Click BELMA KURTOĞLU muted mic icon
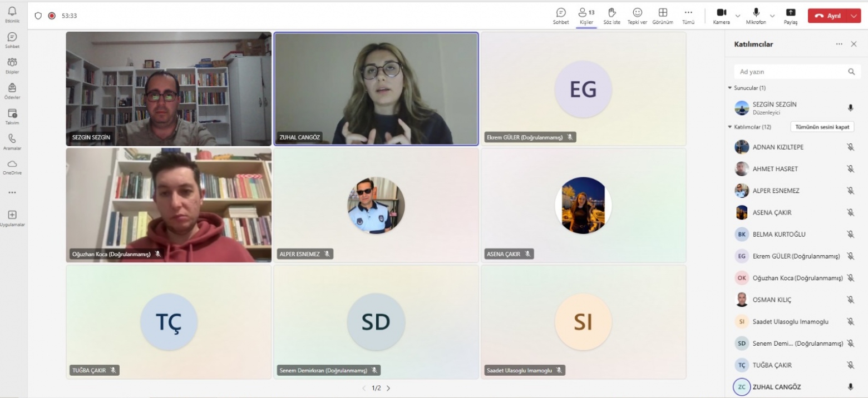 coord(850,234)
